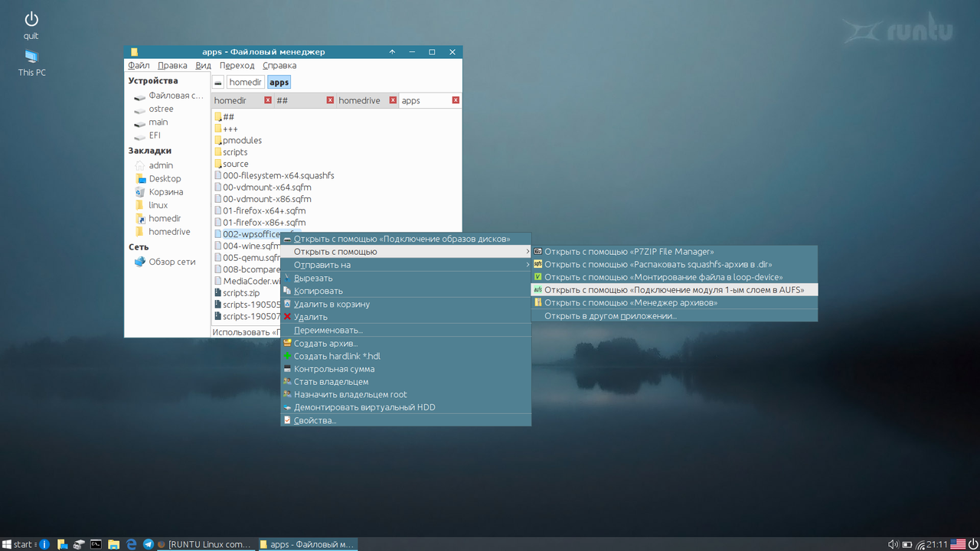Open the Правка menu
Image resolution: width=980 pixels, height=551 pixels.
click(172, 66)
